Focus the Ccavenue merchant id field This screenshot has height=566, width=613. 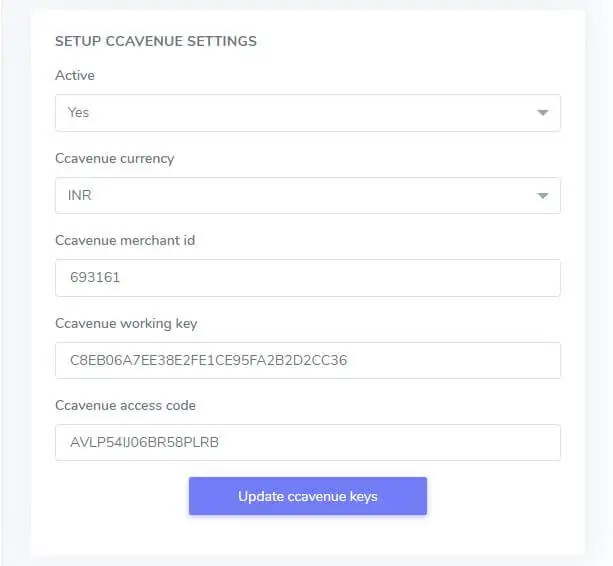coord(307,278)
